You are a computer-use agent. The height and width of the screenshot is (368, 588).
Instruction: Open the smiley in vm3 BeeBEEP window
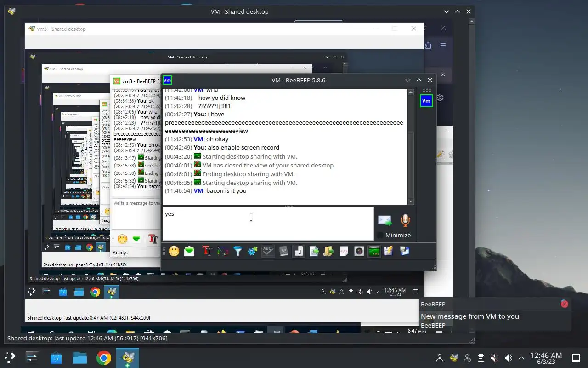click(x=122, y=238)
